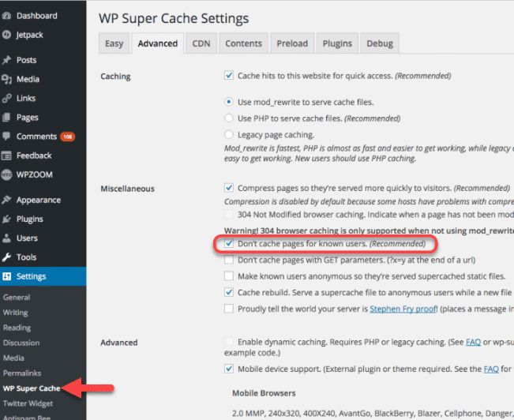The image size is (514, 420).
Task: Open Permalinks under Settings submenu
Action: pyautogui.click(x=21, y=373)
